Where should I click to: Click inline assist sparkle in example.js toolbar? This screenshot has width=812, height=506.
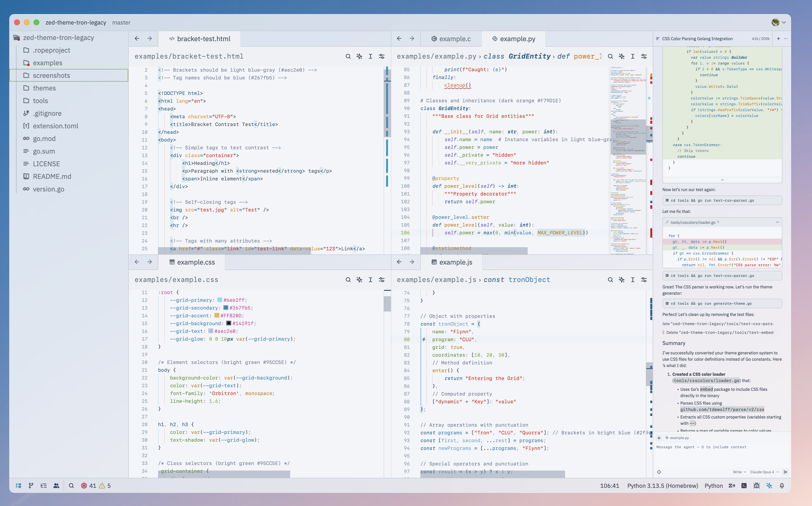point(622,280)
